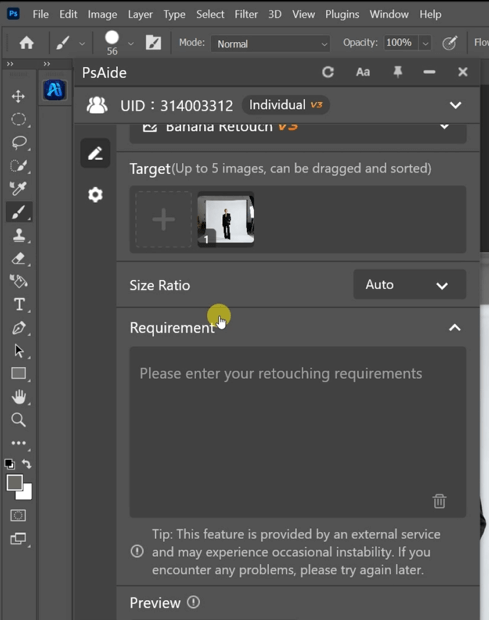Screen dimensions: 489x620
Task: Select the Pen tool
Action: pos(19,328)
